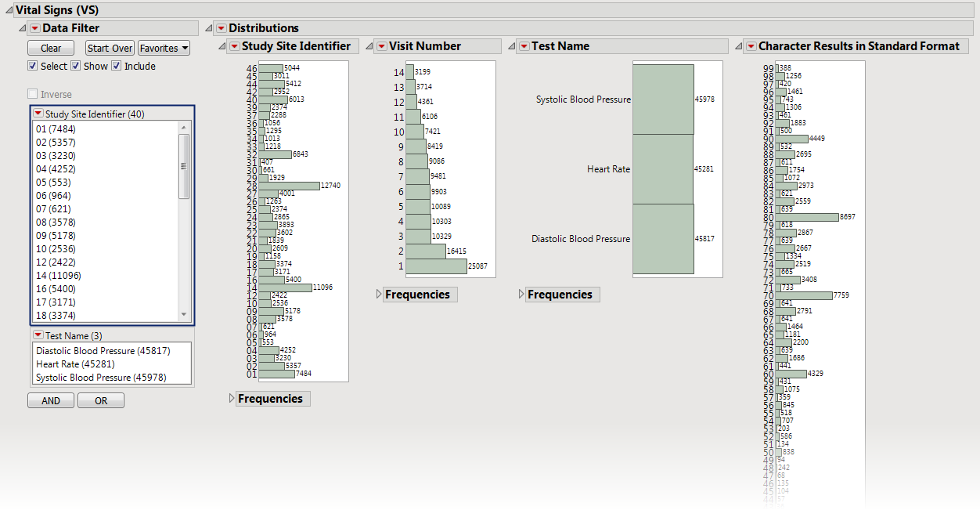Open the Visit Number red triangle menu

pos(381,47)
